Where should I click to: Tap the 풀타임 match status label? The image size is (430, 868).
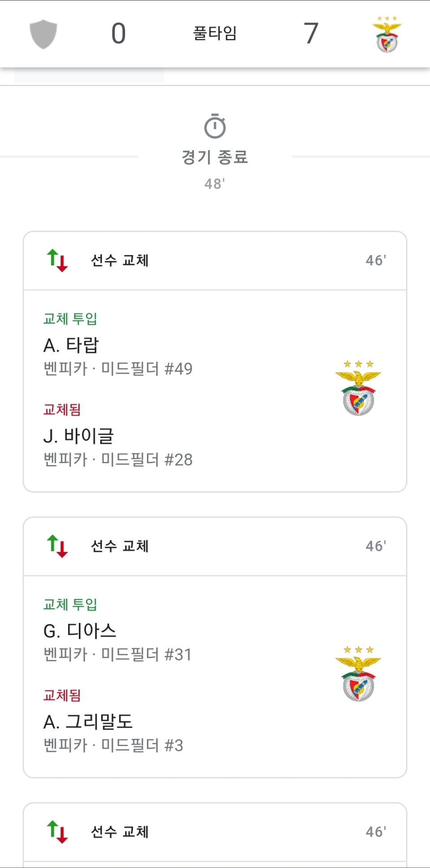pyautogui.click(x=215, y=34)
